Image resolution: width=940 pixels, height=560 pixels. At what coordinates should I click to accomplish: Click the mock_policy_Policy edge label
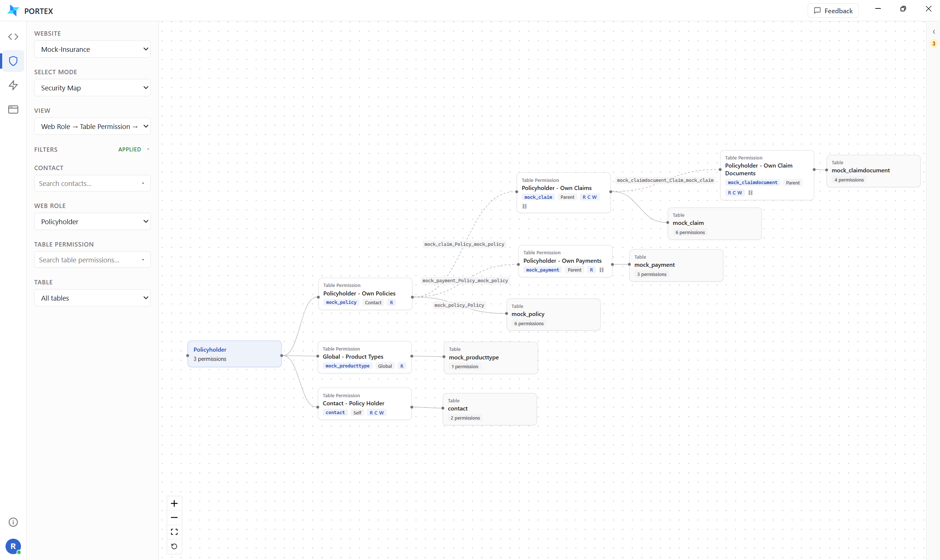coord(459,305)
